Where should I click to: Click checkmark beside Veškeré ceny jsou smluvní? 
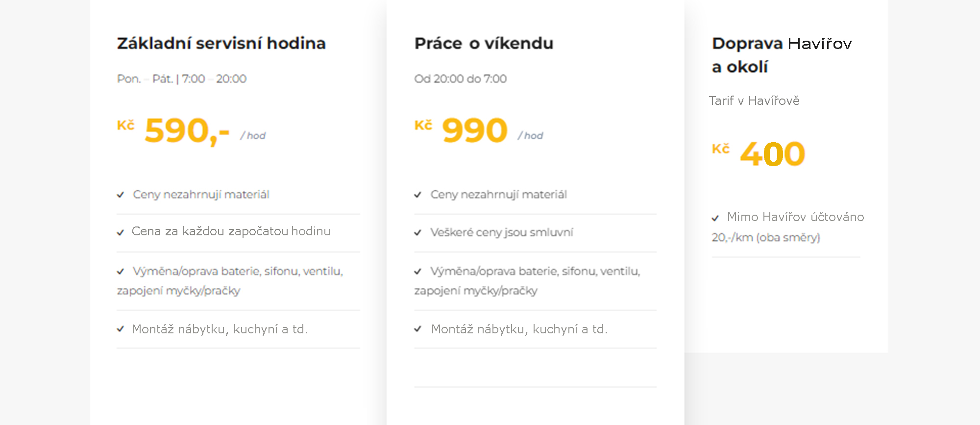(x=418, y=232)
